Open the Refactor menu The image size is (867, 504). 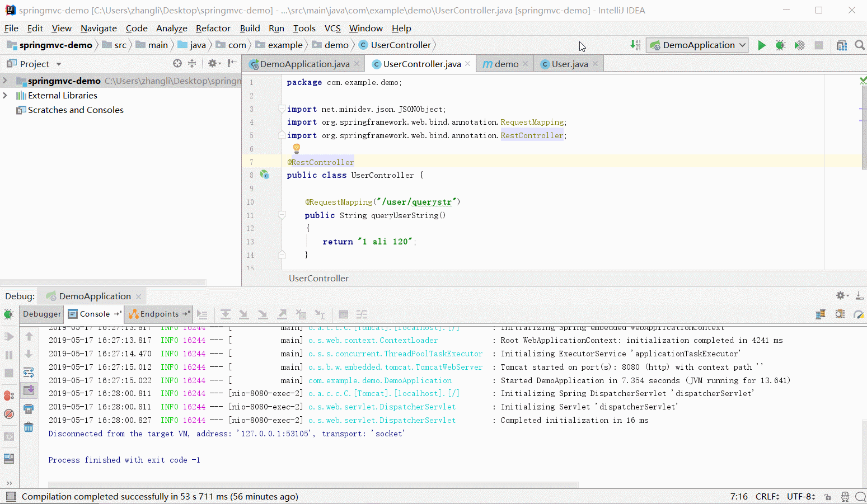pyautogui.click(x=213, y=29)
